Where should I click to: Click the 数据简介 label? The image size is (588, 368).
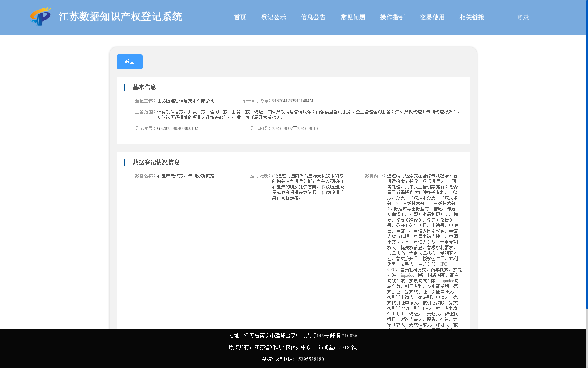point(375,176)
